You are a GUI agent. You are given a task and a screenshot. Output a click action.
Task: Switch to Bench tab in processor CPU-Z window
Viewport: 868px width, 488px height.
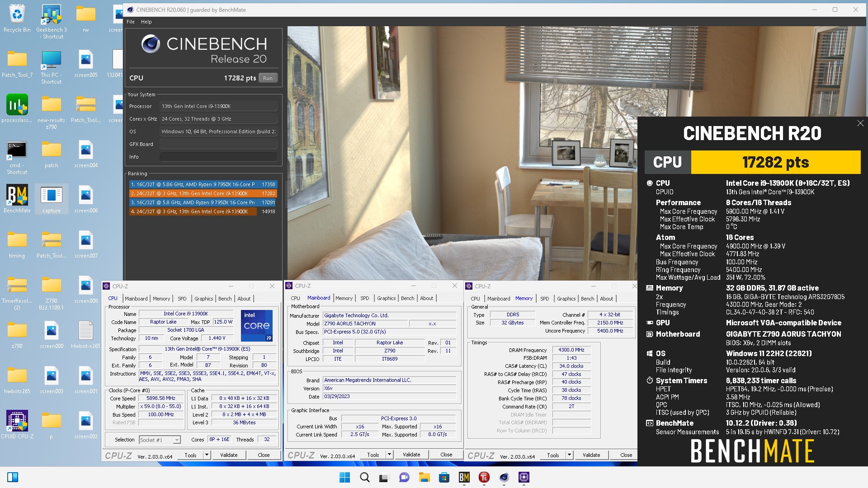(225, 299)
